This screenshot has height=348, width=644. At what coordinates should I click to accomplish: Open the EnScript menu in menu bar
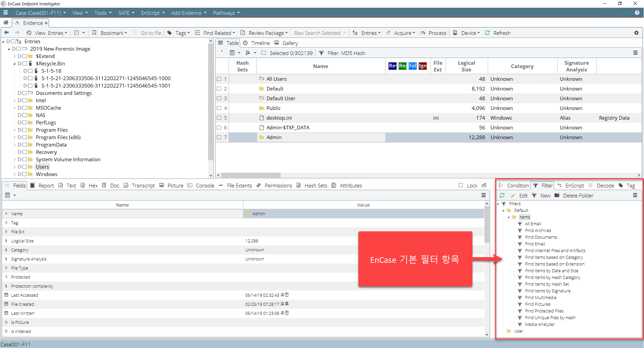(x=153, y=13)
